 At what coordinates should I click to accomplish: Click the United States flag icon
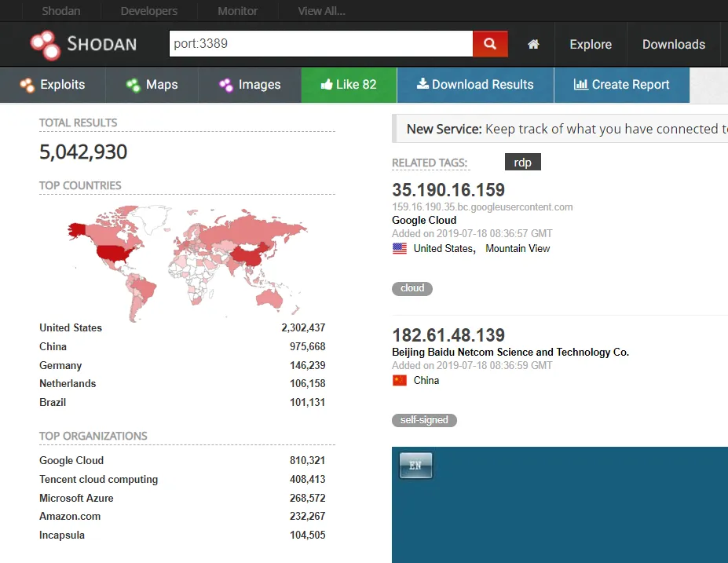[399, 248]
